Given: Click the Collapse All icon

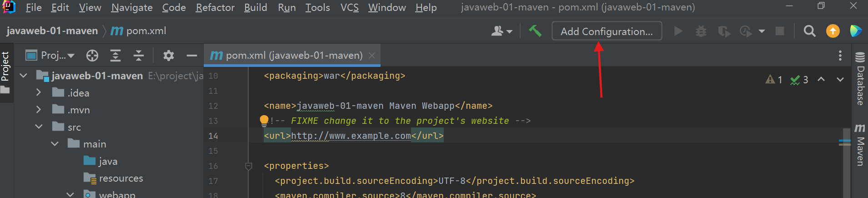Looking at the screenshot, I should [x=139, y=56].
